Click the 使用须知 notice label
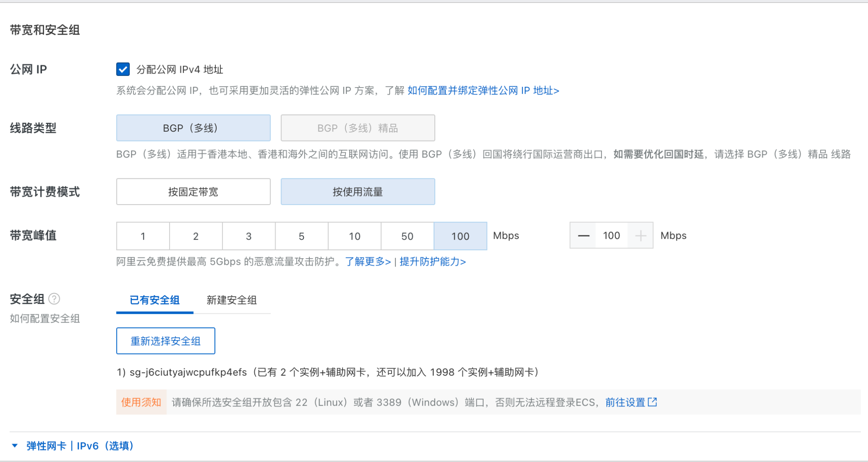The width and height of the screenshot is (868, 462). [x=141, y=402]
